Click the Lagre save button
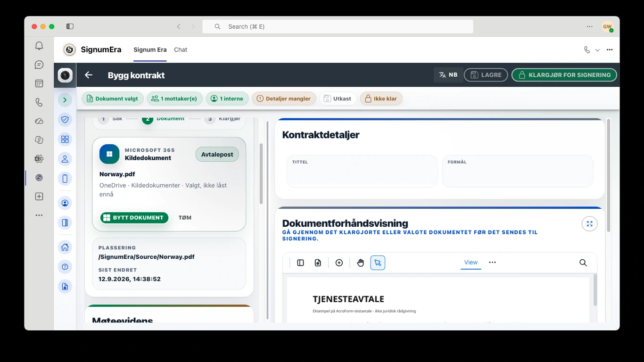Viewport: 644px width, 362px height. point(486,75)
